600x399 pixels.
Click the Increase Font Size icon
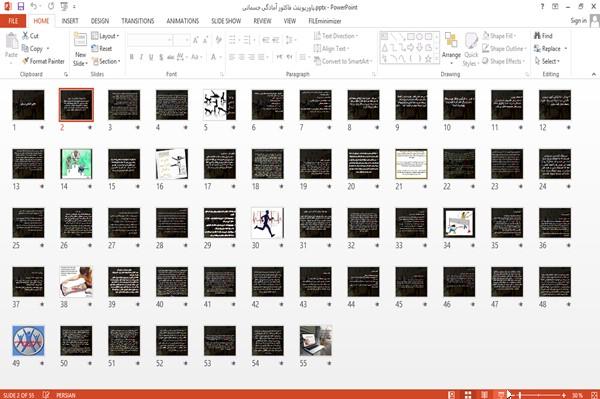196,40
